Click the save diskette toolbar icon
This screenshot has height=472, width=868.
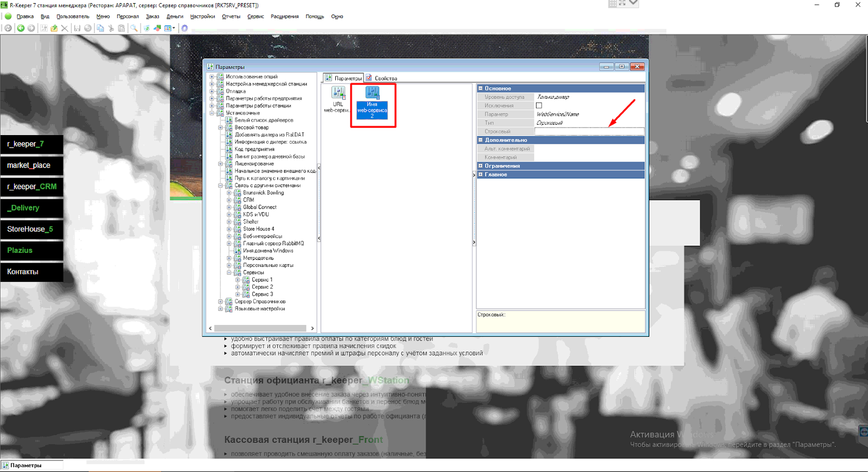(77, 28)
